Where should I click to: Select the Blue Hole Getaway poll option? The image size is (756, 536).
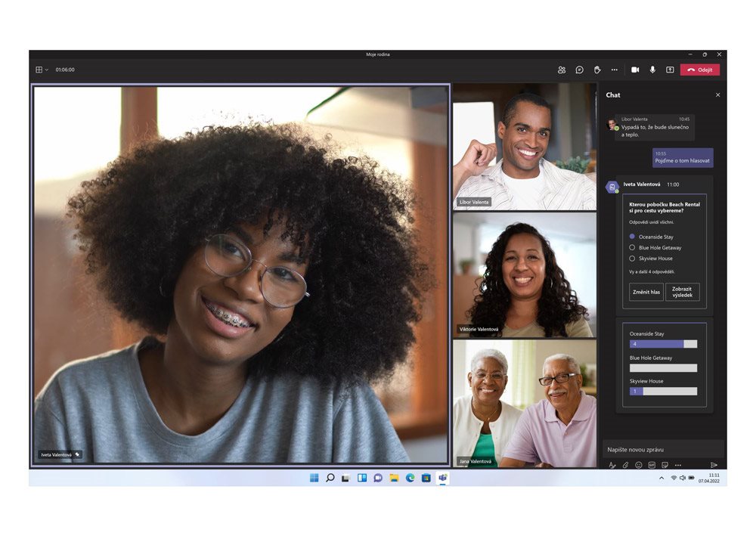tap(632, 247)
